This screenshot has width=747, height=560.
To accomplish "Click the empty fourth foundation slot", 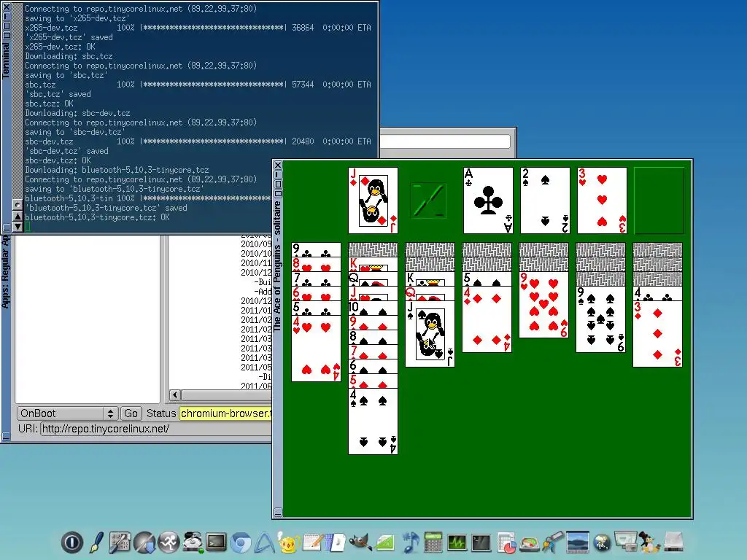I will tap(659, 201).
